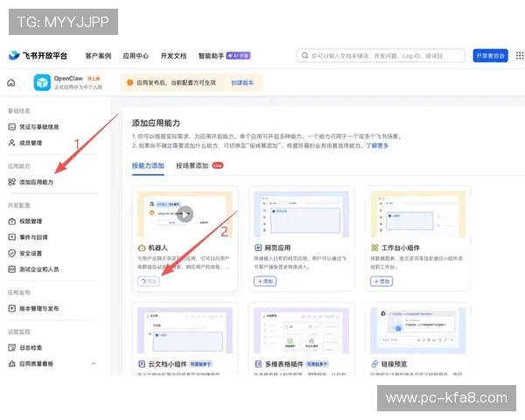
Task: Click the 网页应用 card icon
Action: 258,248
